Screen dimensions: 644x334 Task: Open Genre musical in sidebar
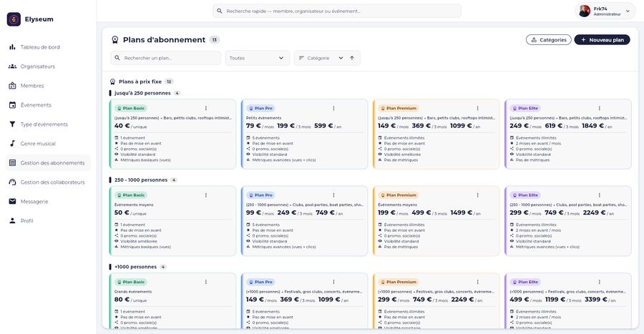click(49, 144)
